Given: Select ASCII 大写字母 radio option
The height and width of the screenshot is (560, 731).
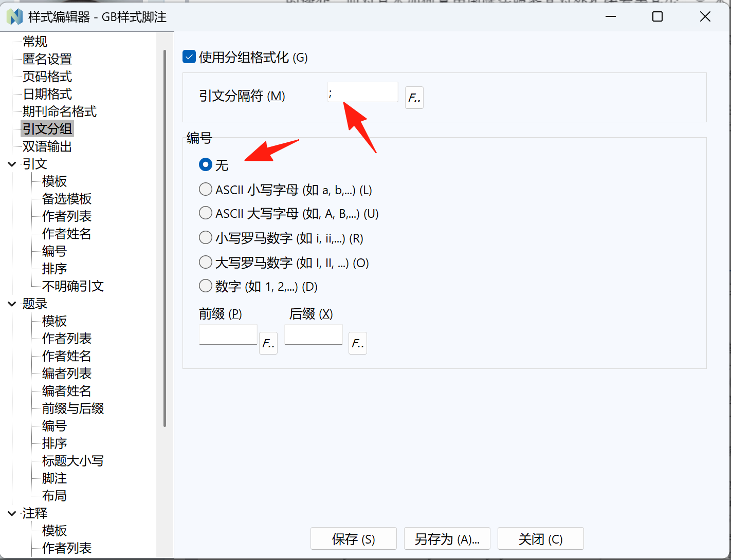Looking at the screenshot, I should click(x=206, y=213).
